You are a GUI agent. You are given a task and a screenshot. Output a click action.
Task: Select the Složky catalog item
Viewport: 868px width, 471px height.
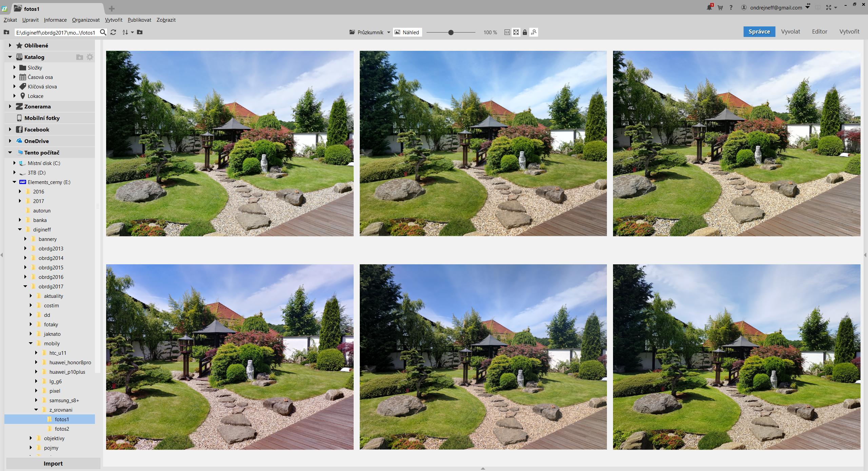pyautogui.click(x=35, y=67)
